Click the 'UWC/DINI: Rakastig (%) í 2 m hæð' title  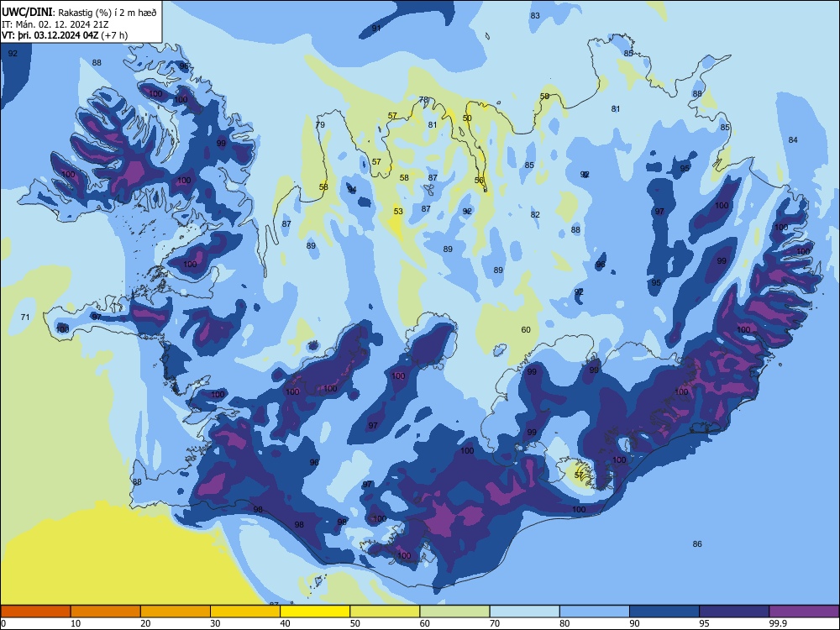(x=79, y=13)
